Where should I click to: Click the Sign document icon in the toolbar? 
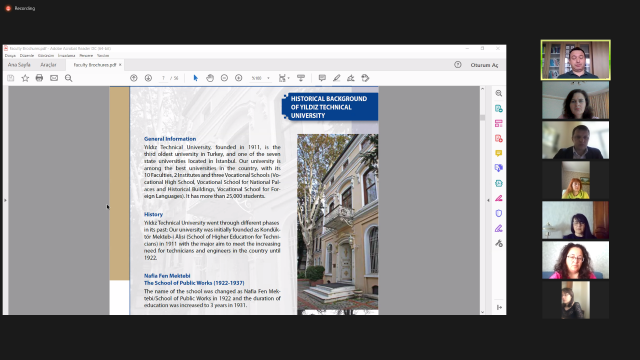[x=351, y=78]
